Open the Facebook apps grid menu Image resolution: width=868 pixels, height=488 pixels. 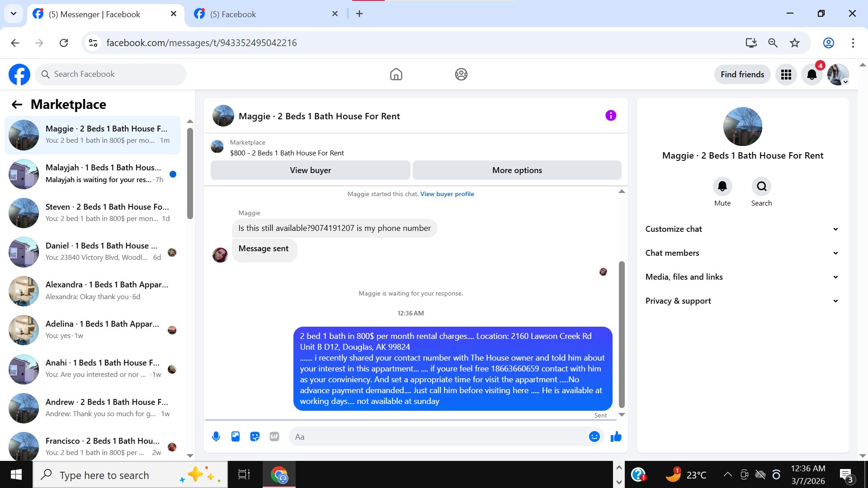pos(786,75)
